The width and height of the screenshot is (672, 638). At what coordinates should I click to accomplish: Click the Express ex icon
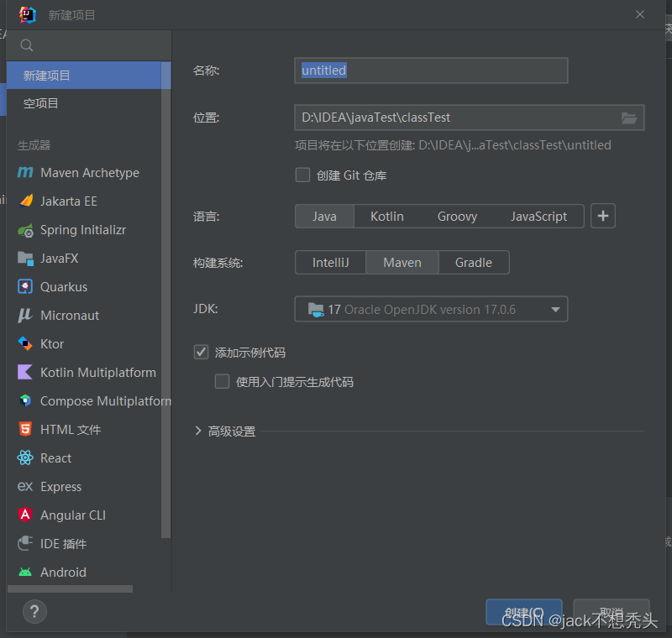coord(25,486)
